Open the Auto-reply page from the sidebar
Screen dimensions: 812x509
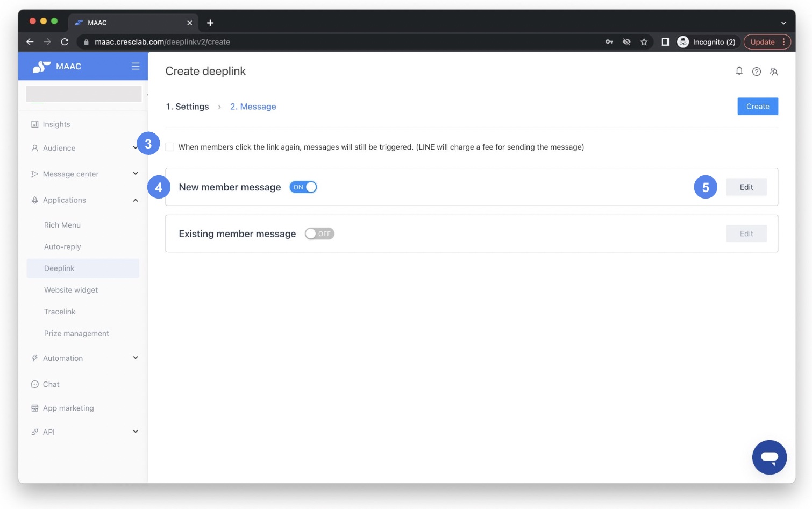(x=62, y=246)
